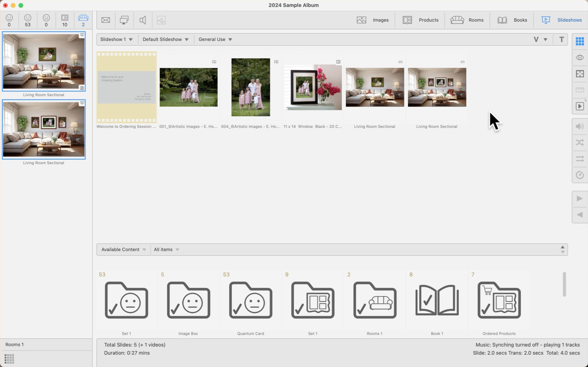Click the small grid icon at bottom-left
The height and width of the screenshot is (367, 588).
click(9, 359)
